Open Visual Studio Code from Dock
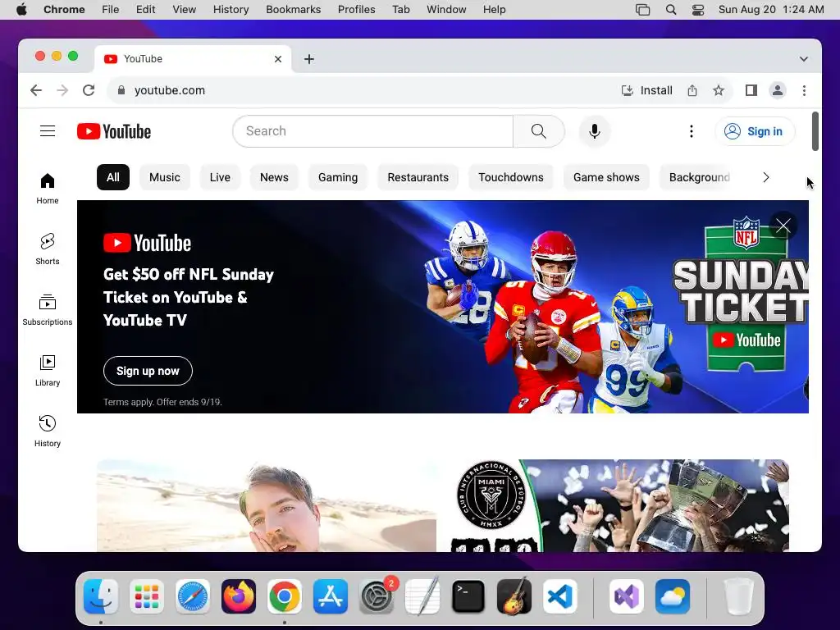 pos(559,596)
